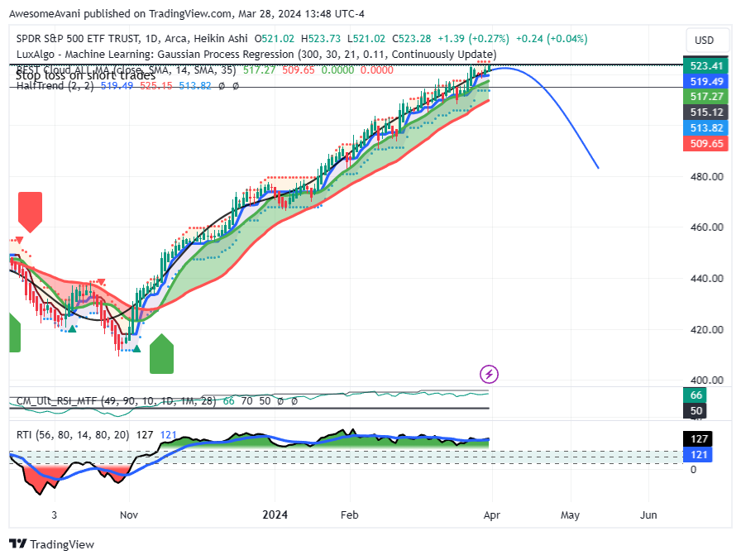This screenshot has width=741, height=560.
Task: Click the small teal up triangle near November low
Action: pyautogui.click(x=136, y=349)
